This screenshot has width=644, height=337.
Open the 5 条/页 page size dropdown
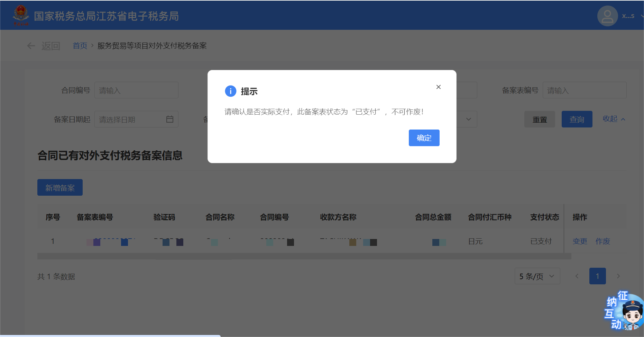(537, 276)
